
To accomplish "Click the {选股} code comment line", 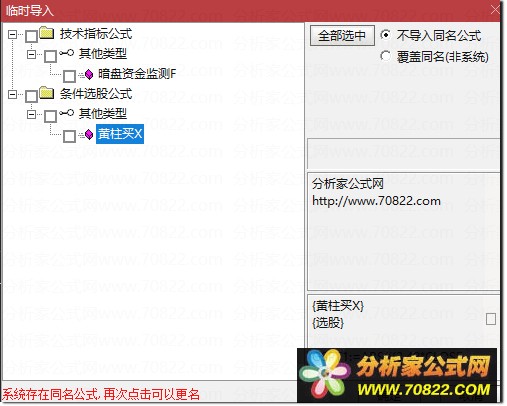I will pos(328,322).
